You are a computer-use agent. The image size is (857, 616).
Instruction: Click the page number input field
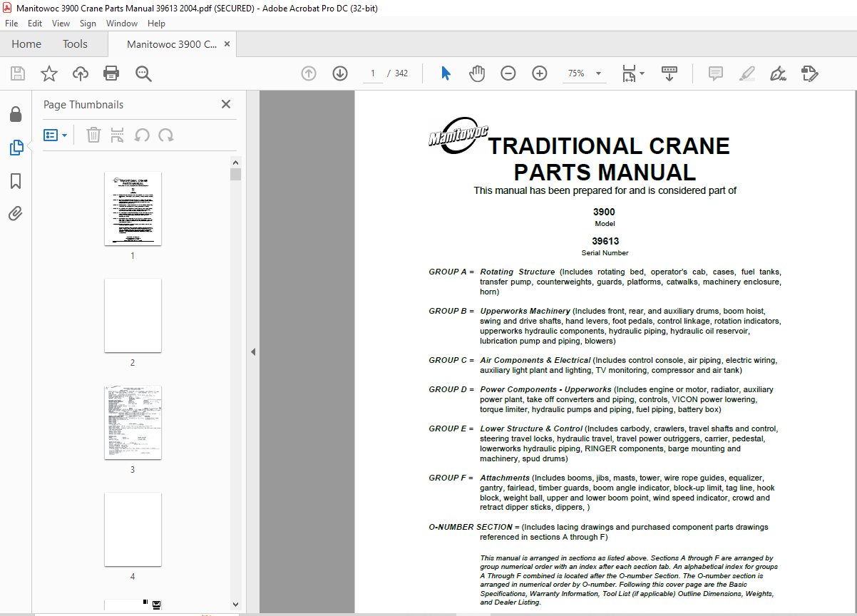pos(373,73)
